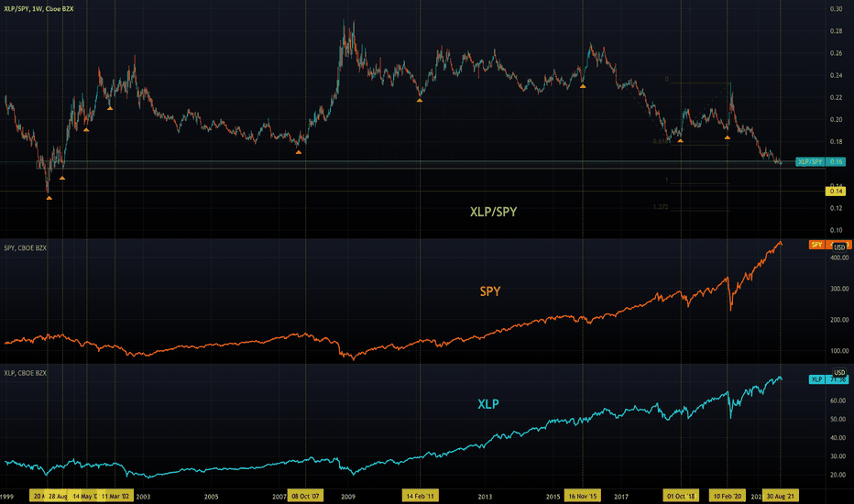This screenshot has height=504, width=854.
Task: Click the 0.30 price axis value
Action: 836,9
